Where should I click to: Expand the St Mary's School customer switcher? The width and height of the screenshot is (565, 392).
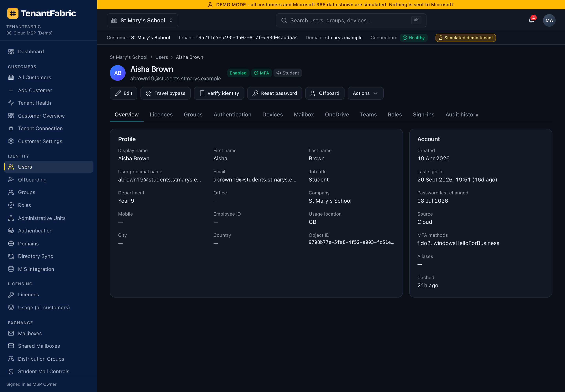pos(142,20)
